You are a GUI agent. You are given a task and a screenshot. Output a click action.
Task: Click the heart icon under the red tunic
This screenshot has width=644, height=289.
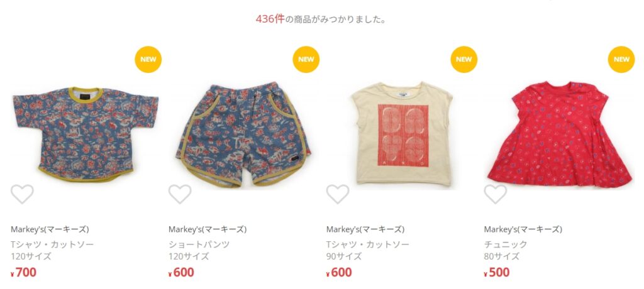click(x=496, y=194)
